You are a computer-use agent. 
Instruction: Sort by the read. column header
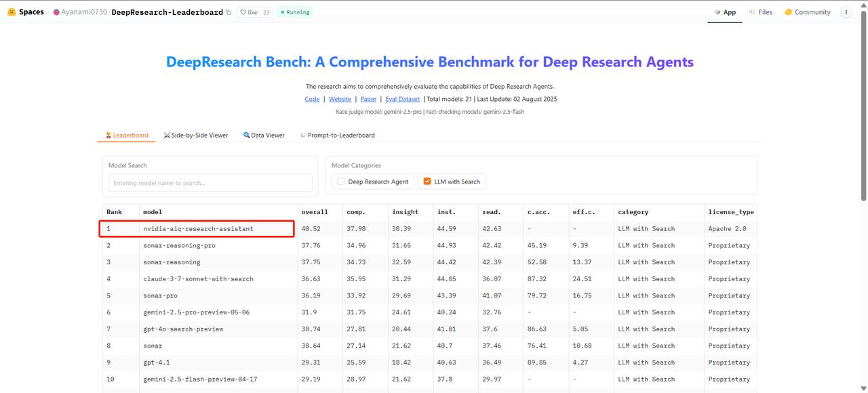(500, 212)
